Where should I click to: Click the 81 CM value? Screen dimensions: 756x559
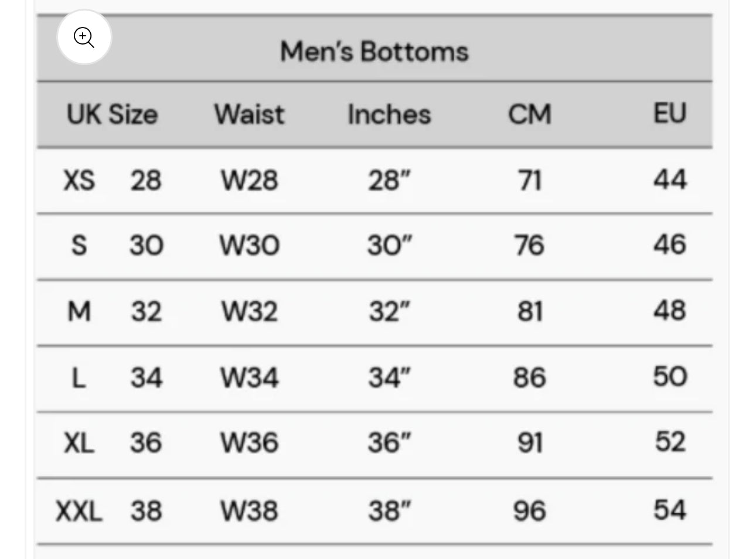(529, 311)
